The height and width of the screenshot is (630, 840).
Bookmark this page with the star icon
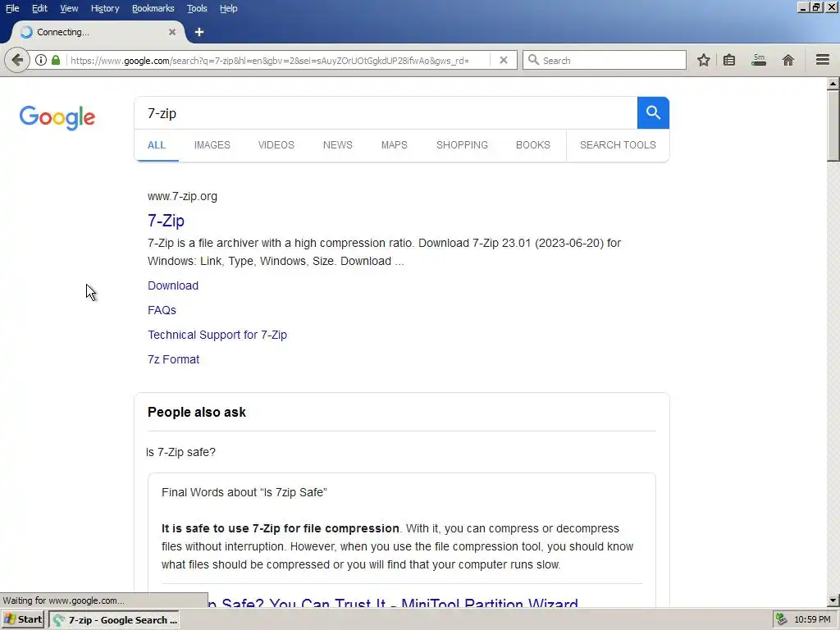[703, 60]
